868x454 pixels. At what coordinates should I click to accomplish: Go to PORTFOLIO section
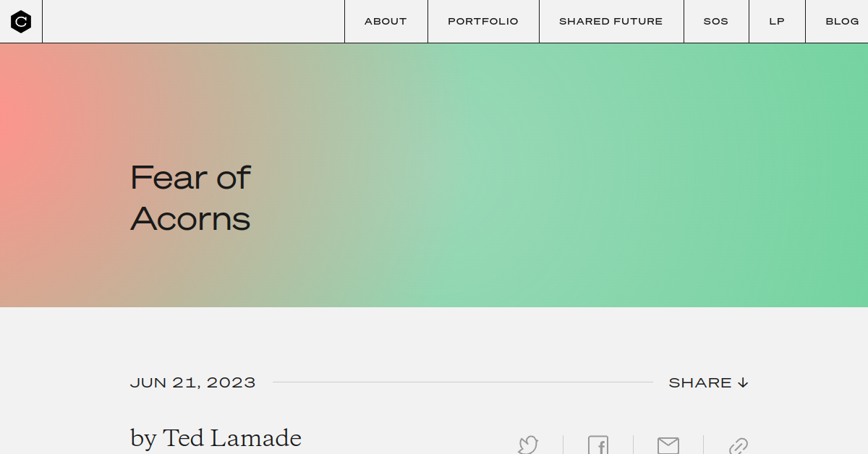tap(483, 22)
